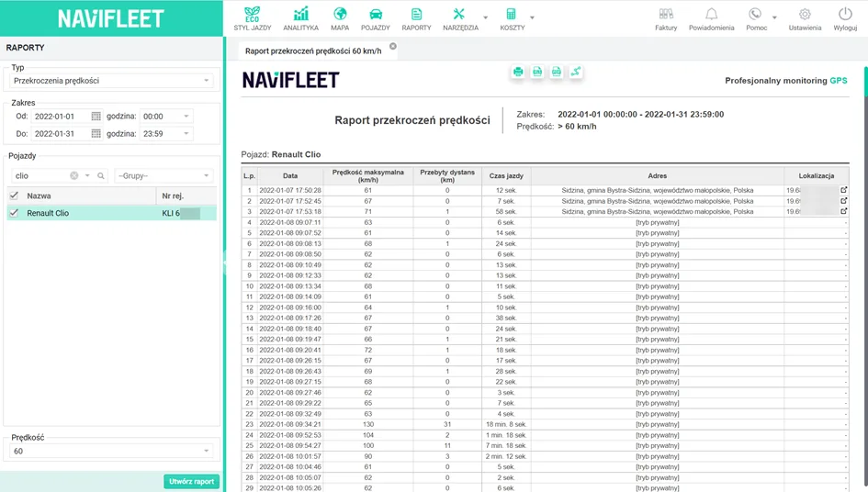Image resolution: width=868 pixels, height=492 pixels.
Task: Click the Od date field 2022-01-01
Action: click(61, 117)
